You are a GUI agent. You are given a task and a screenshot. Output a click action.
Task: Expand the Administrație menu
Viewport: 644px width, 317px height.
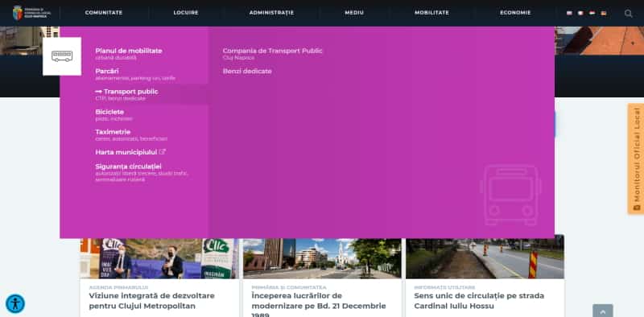[x=271, y=13]
